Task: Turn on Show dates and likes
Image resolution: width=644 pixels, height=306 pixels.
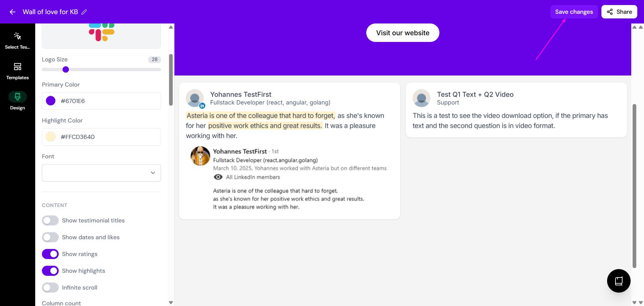Action: click(x=50, y=237)
